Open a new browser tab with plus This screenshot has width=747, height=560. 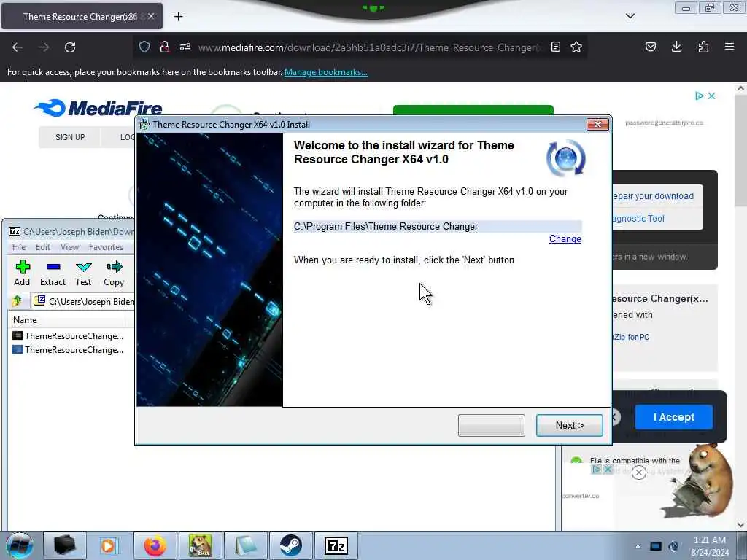coord(178,17)
